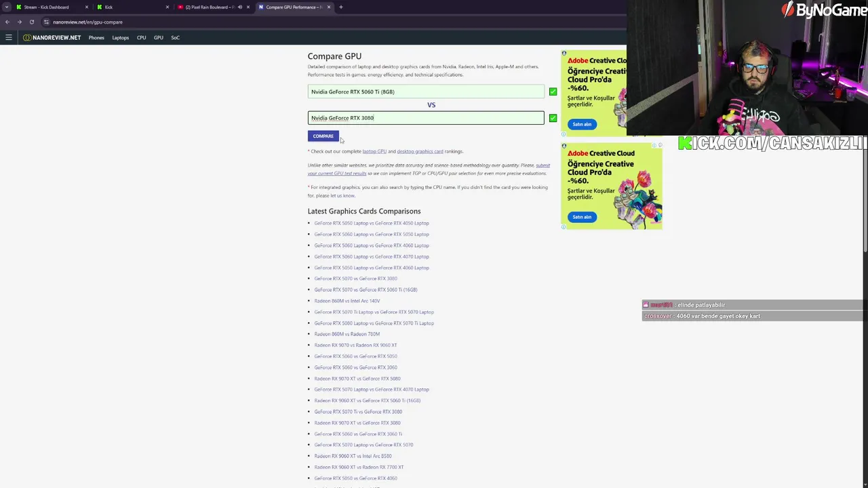Open the site information icon in the address bar

pos(46,22)
